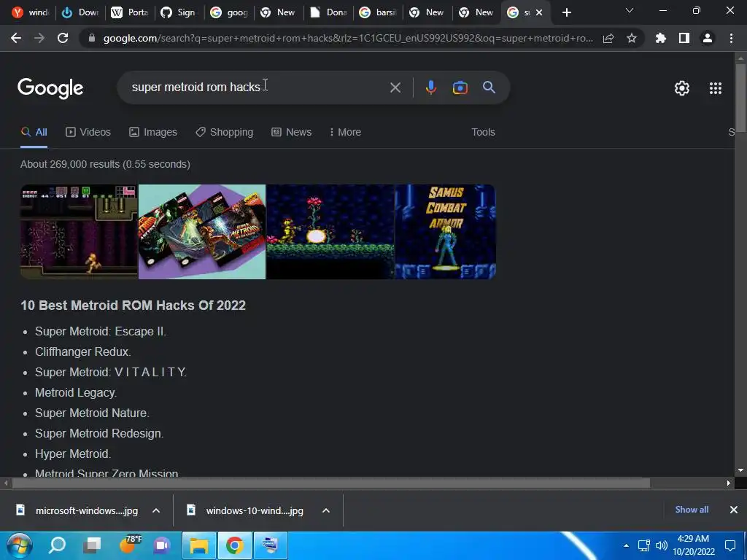Click the horizontal page scrollbar
The image size is (747, 560).
[331, 483]
